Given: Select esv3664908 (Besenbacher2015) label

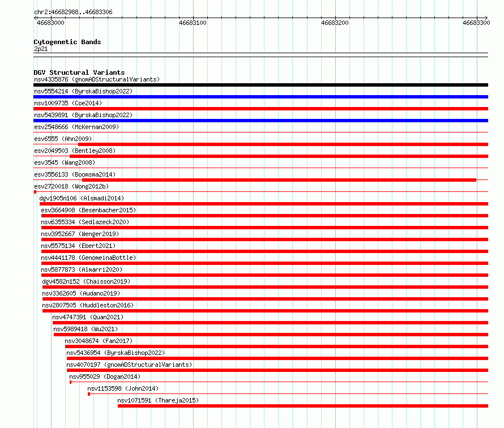Looking at the screenshot, I should point(88,210).
